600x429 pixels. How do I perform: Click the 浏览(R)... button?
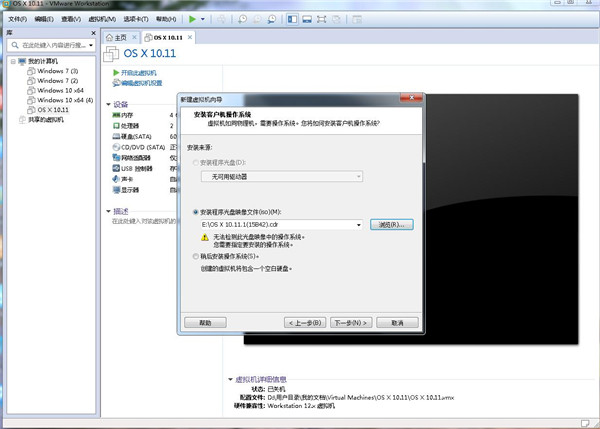tap(391, 225)
